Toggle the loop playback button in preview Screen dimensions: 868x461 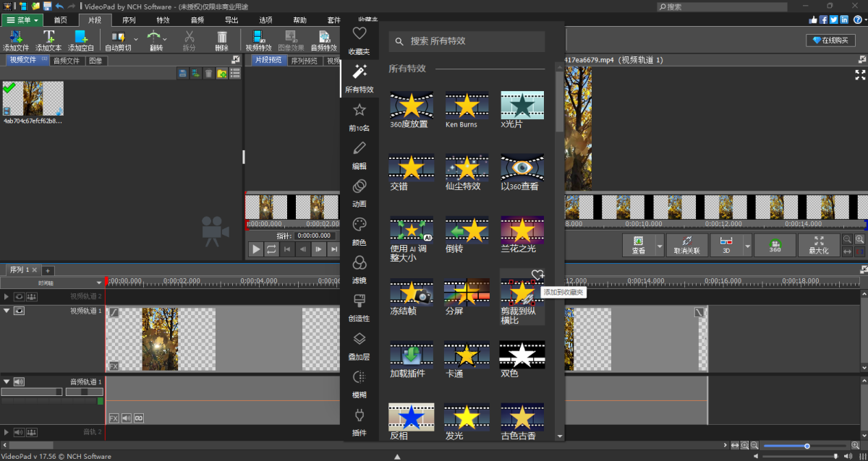[x=271, y=249]
